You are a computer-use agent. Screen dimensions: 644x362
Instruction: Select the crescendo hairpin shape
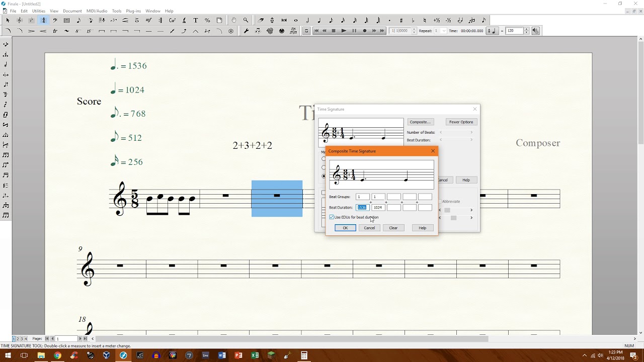coord(43,31)
